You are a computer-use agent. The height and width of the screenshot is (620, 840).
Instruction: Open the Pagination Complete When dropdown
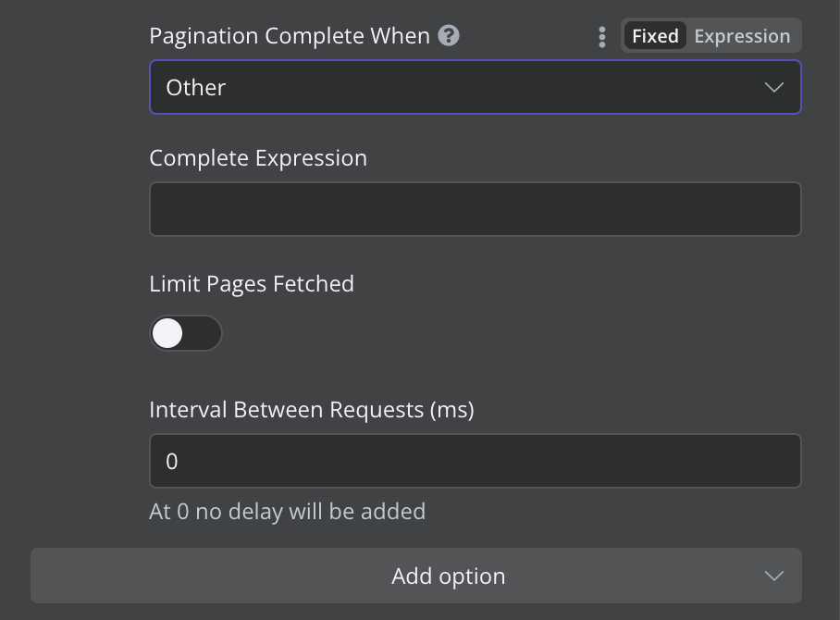476,87
